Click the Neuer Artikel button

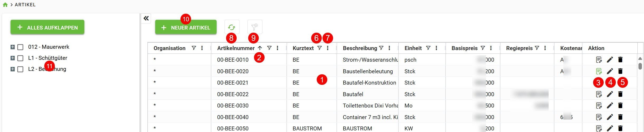[x=186, y=27]
